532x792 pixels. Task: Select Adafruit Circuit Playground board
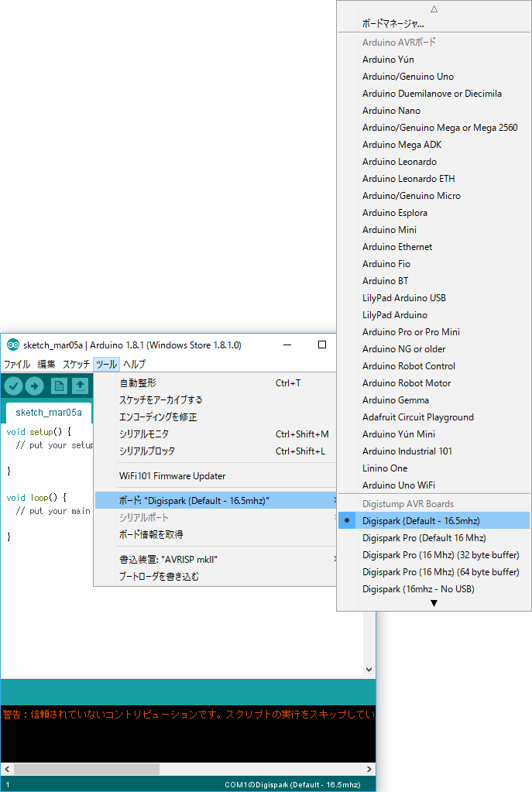click(434, 417)
